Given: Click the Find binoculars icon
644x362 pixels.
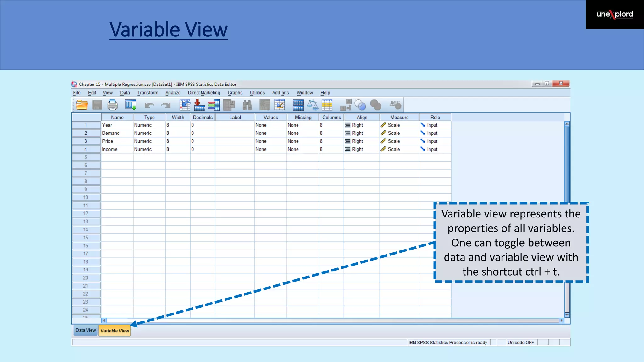Looking at the screenshot, I should click(247, 105).
